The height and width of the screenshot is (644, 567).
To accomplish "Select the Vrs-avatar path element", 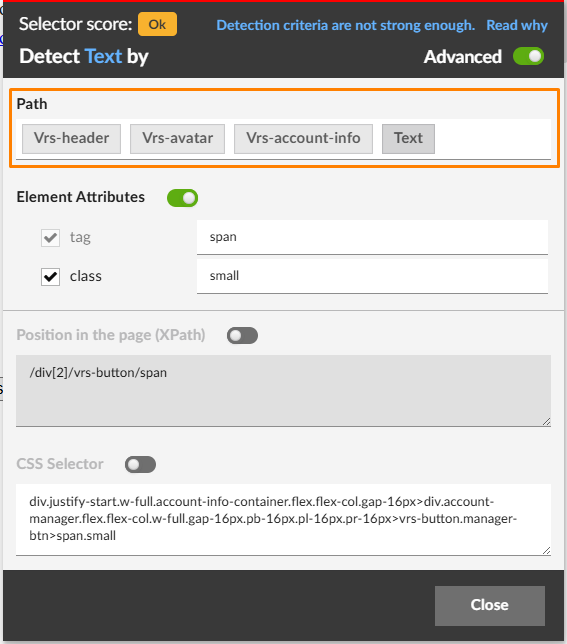I will pos(177,139).
